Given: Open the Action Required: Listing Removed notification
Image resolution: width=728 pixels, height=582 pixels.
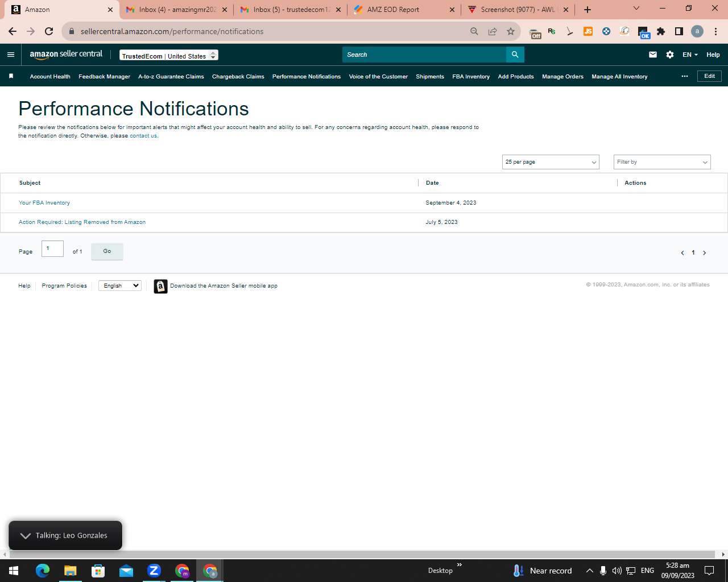Looking at the screenshot, I should [82, 222].
